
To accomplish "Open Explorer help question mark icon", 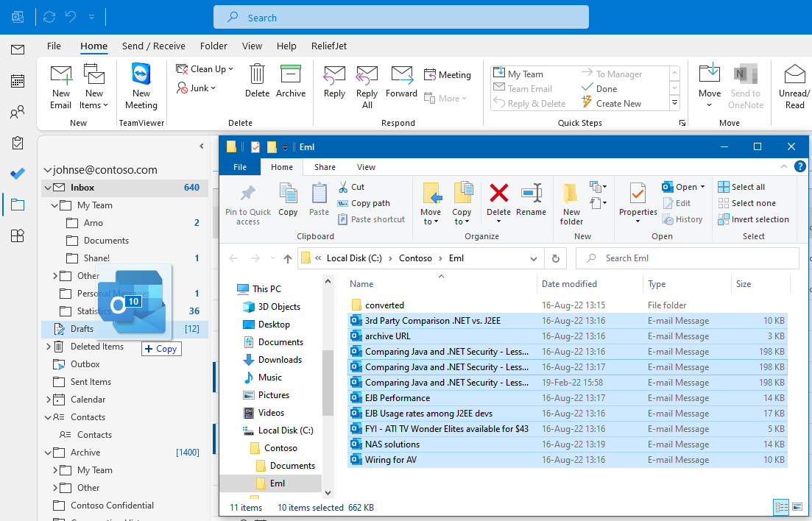I will point(800,166).
